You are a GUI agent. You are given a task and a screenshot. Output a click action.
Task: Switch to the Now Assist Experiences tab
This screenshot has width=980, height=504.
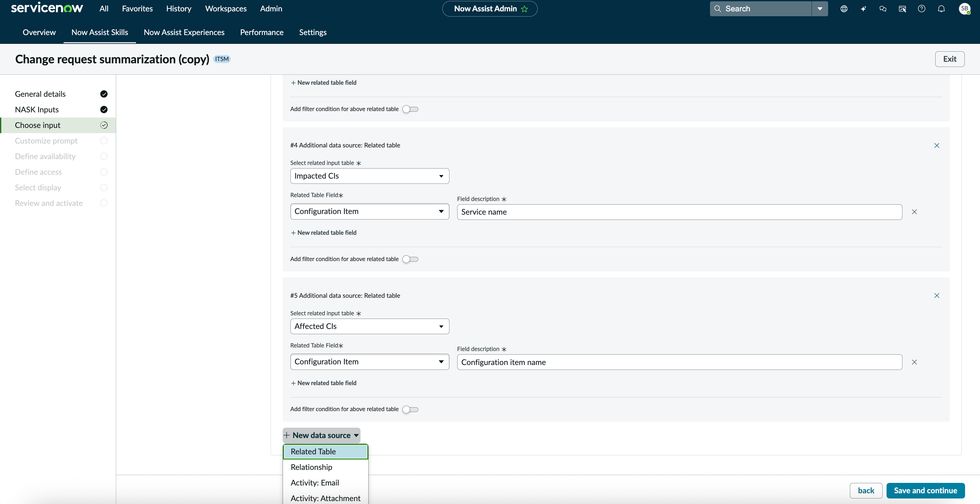(x=184, y=32)
